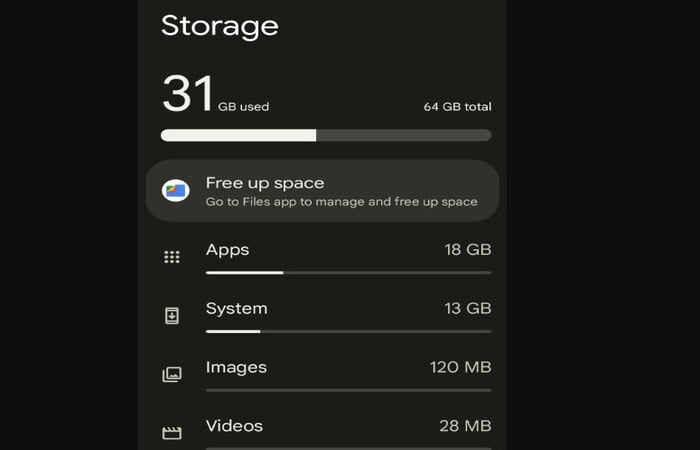The width and height of the screenshot is (700, 450).
Task: Click the 13 GB system size
Action: pyautogui.click(x=468, y=308)
